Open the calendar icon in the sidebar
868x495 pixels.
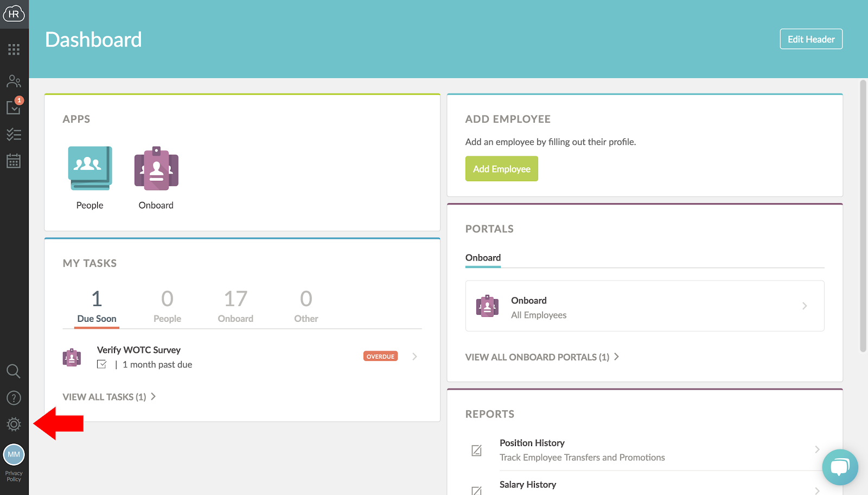(14, 161)
